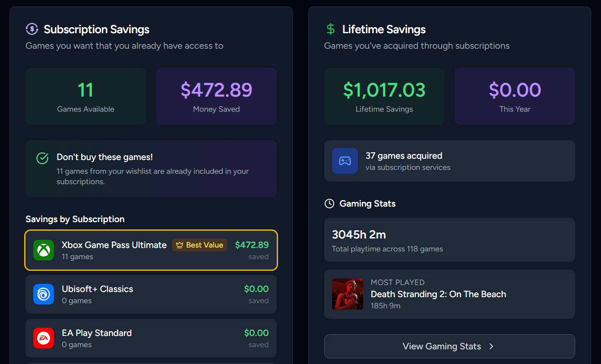This screenshot has width=601, height=364.
Task: Click the $472.89 Money Saved card
Action: point(216,96)
